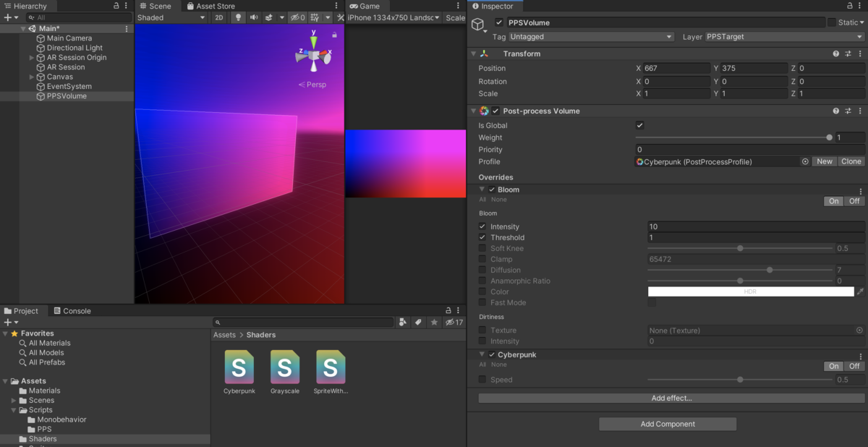
Task: Open Tag dropdown Untagged
Action: pos(591,36)
